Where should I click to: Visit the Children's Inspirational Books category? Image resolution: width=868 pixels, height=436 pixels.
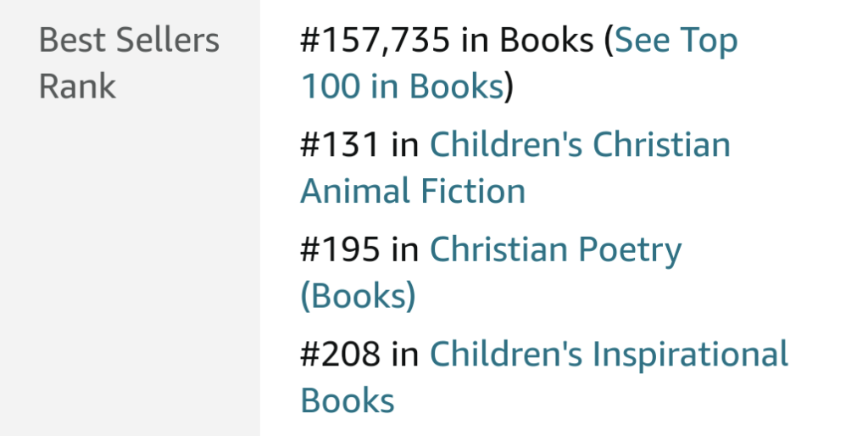click(609, 355)
